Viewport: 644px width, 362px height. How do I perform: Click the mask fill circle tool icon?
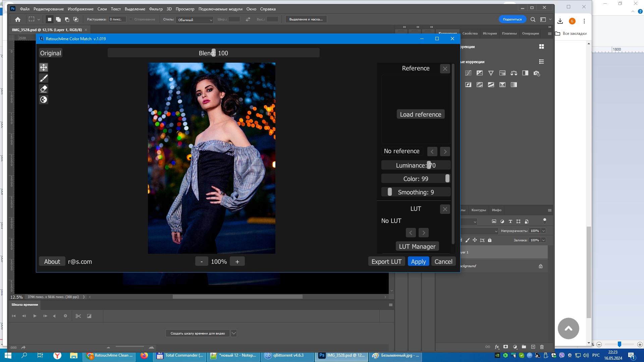point(44,100)
